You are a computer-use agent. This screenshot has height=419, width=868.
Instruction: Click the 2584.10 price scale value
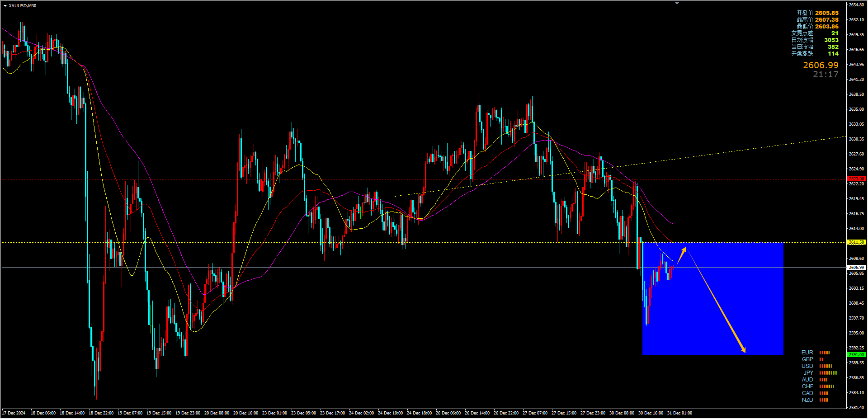[x=856, y=393]
